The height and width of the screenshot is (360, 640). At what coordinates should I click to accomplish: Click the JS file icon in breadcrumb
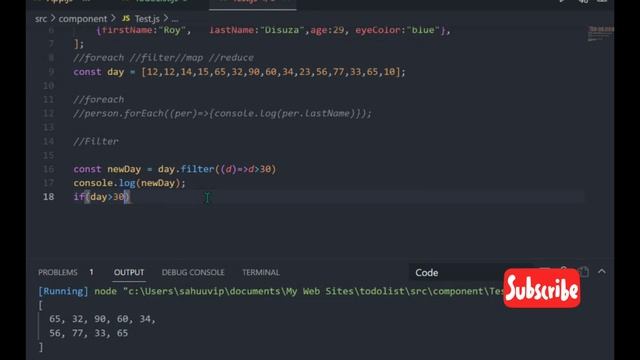pyautogui.click(x=126, y=18)
